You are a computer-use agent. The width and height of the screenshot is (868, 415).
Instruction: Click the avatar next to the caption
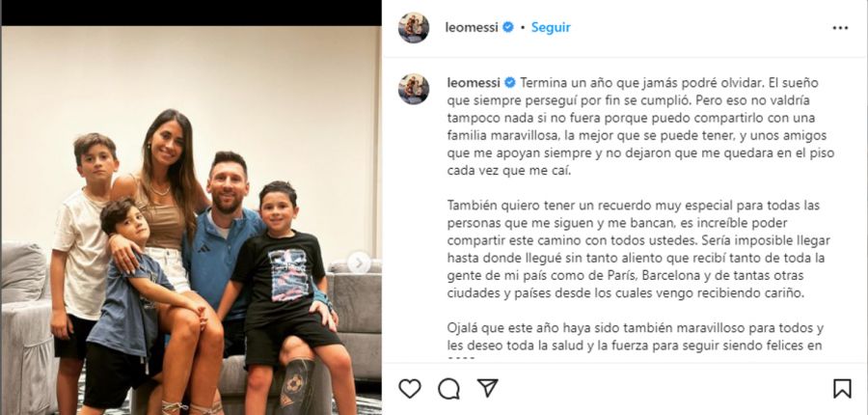point(414,89)
